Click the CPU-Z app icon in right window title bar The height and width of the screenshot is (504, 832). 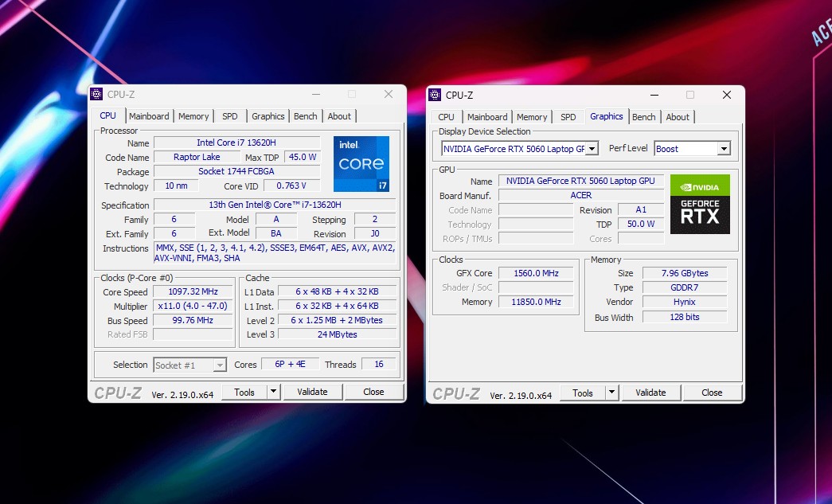pos(435,95)
